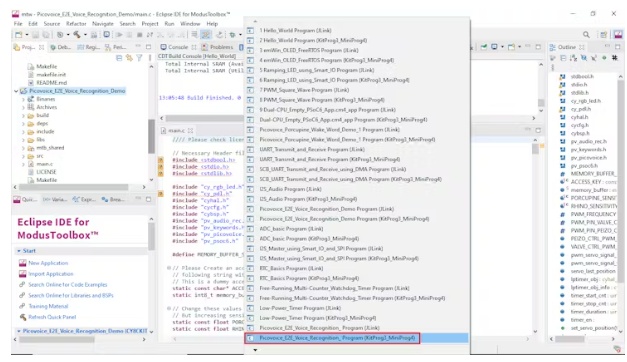Minimize the Project Explorer view
The height and width of the screenshot is (362, 627).
(138, 47)
